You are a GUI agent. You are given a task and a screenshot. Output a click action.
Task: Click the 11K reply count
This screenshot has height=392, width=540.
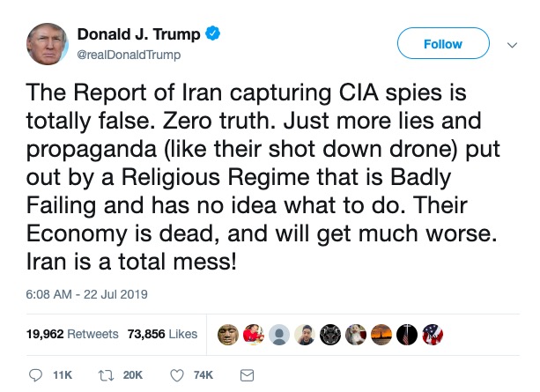[61, 375]
